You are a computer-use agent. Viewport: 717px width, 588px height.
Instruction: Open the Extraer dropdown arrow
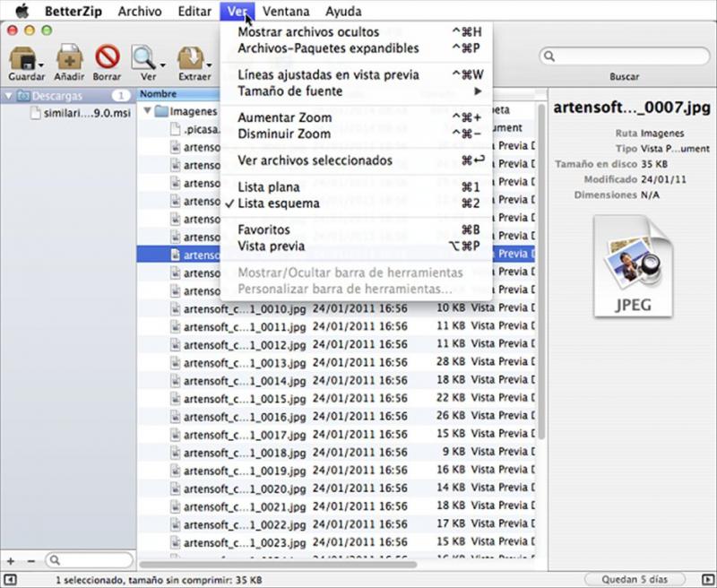tap(209, 65)
